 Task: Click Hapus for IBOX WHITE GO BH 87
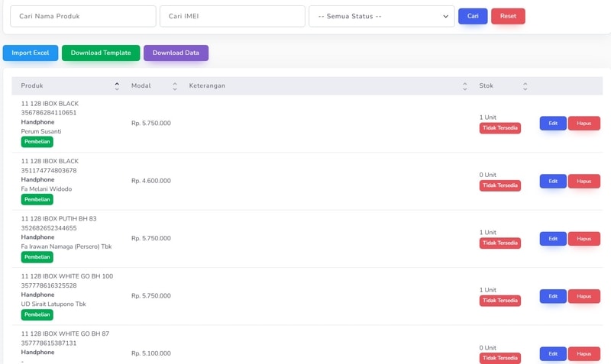(584, 354)
